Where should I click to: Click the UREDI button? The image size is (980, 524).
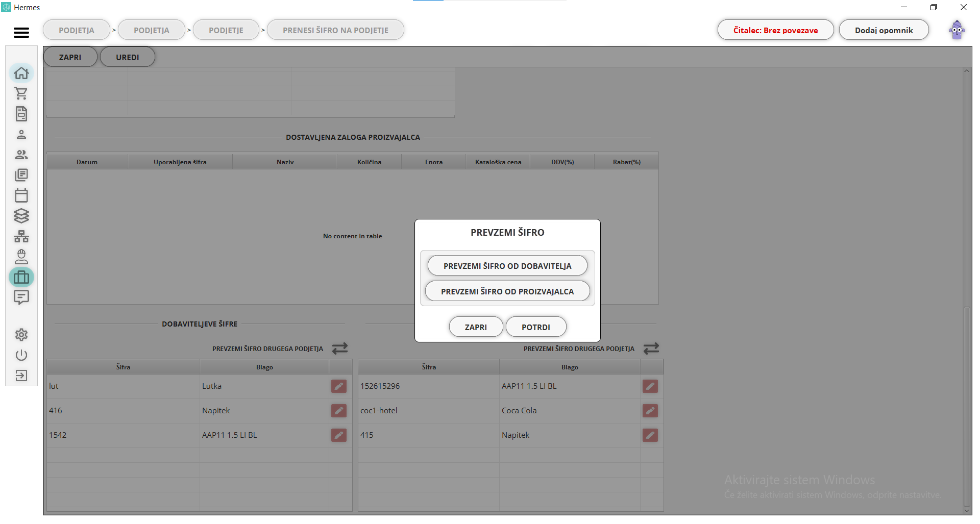128,57
